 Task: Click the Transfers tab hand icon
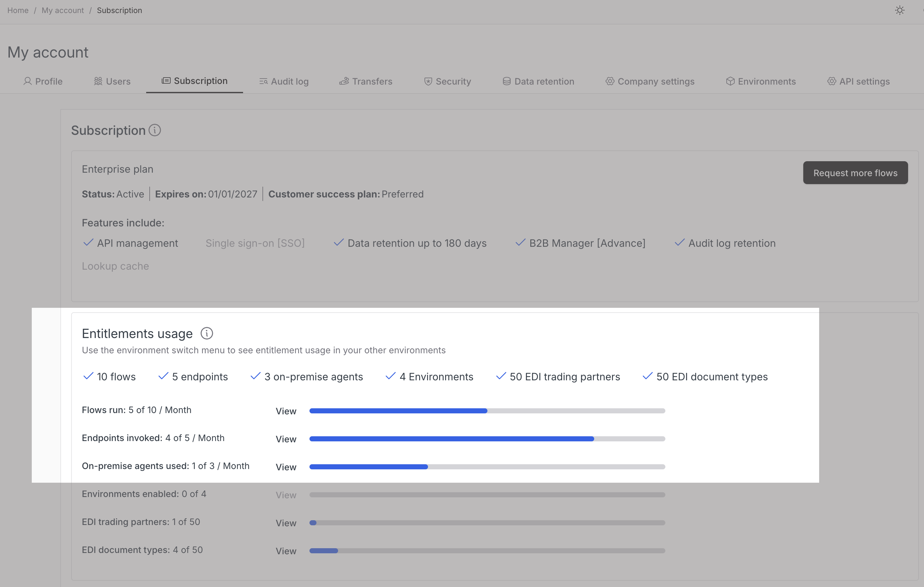click(x=344, y=81)
